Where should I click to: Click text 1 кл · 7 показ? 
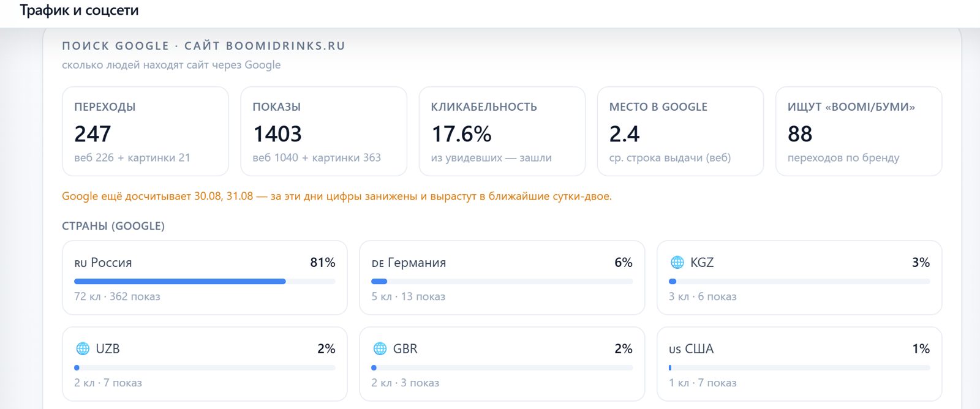point(703,383)
